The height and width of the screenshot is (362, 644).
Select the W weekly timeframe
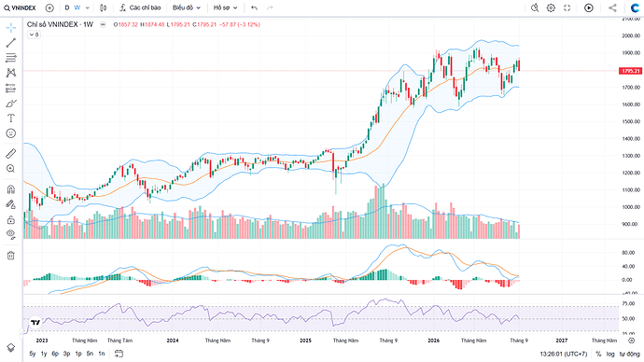tap(77, 7)
